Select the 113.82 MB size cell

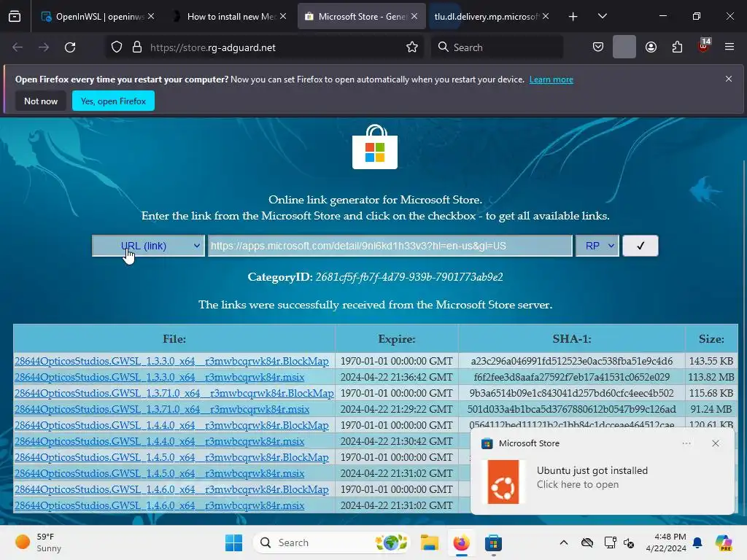point(711,377)
